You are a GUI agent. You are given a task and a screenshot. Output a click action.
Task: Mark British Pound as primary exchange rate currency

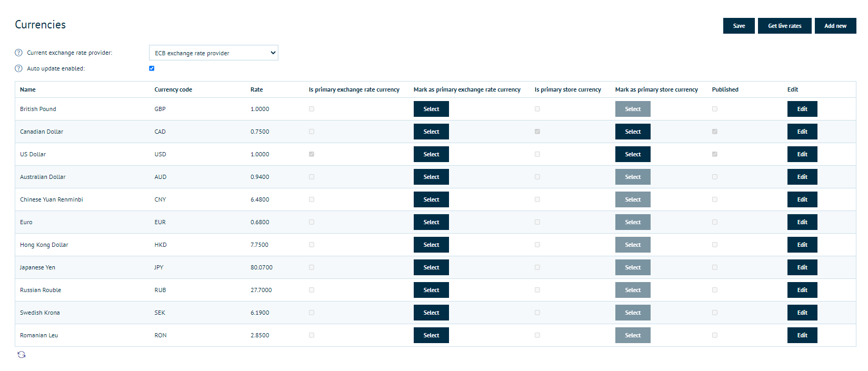(431, 109)
